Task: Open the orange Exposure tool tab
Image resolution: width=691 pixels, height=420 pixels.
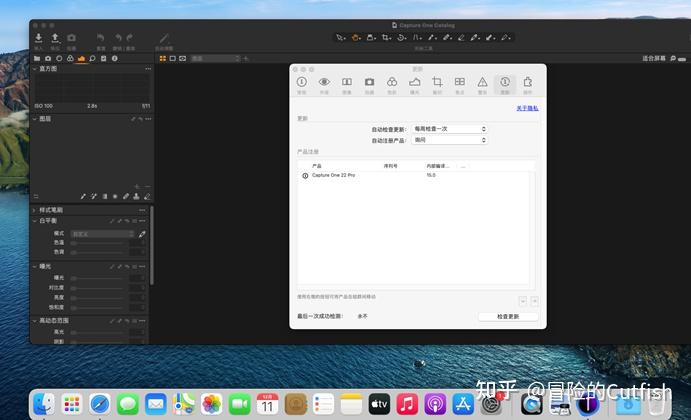Action: click(x=81, y=58)
